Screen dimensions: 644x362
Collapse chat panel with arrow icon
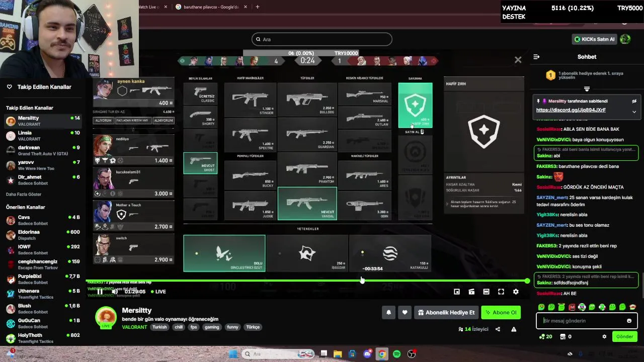536,57
